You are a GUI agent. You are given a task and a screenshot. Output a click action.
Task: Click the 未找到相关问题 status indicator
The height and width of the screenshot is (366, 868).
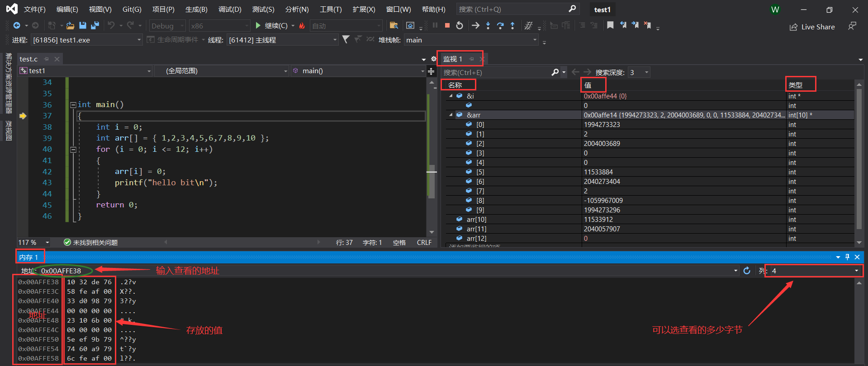click(x=91, y=243)
